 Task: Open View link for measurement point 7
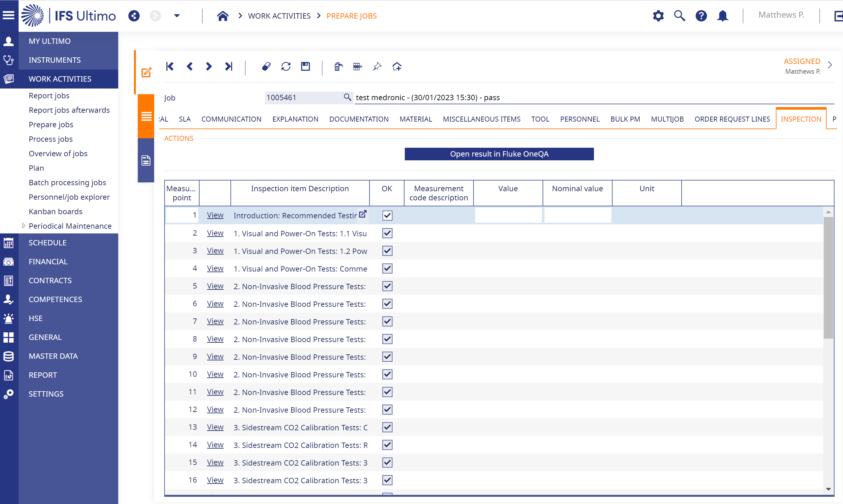click(x=215, y=321)
